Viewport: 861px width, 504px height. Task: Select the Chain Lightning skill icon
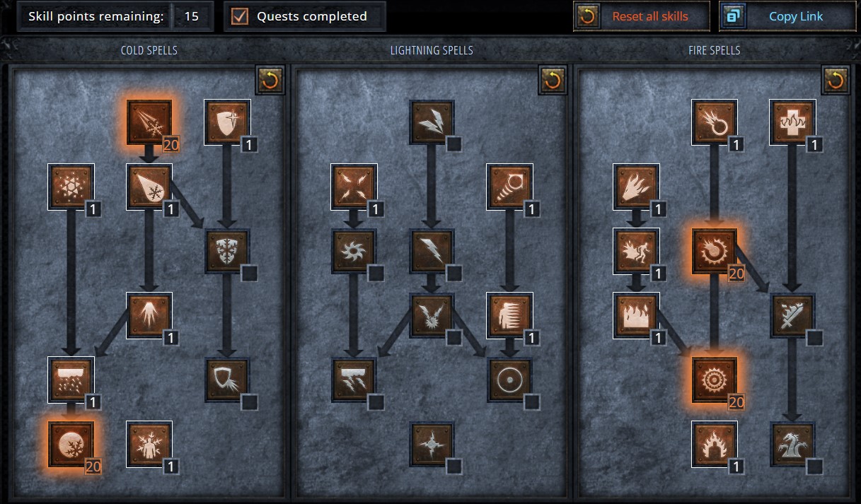click(x=432, y=315)
